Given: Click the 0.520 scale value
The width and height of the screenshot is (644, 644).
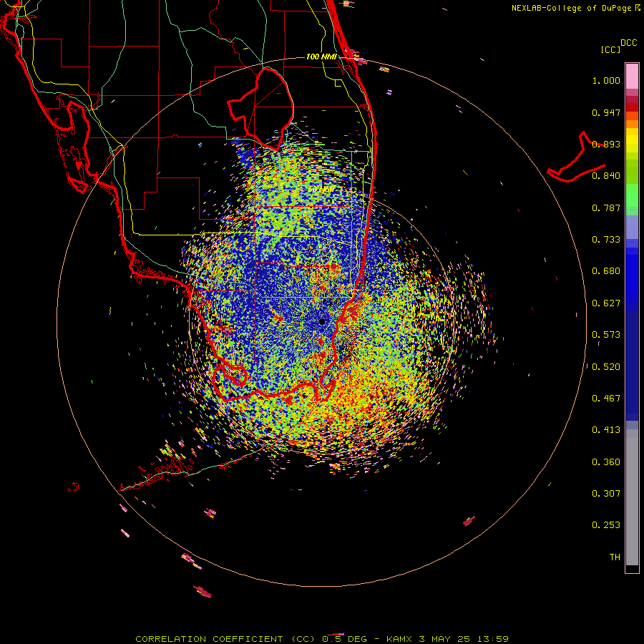Looking at the screenshot, I should click(606, 367).
